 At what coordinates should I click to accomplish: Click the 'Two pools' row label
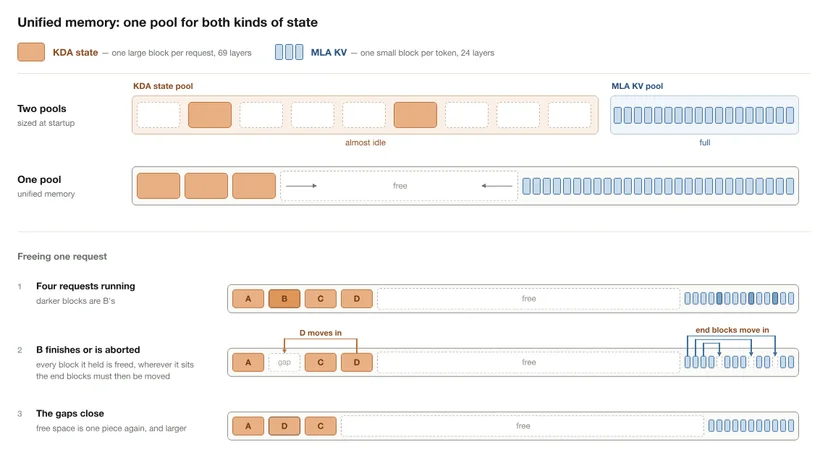tap(42, 108)
